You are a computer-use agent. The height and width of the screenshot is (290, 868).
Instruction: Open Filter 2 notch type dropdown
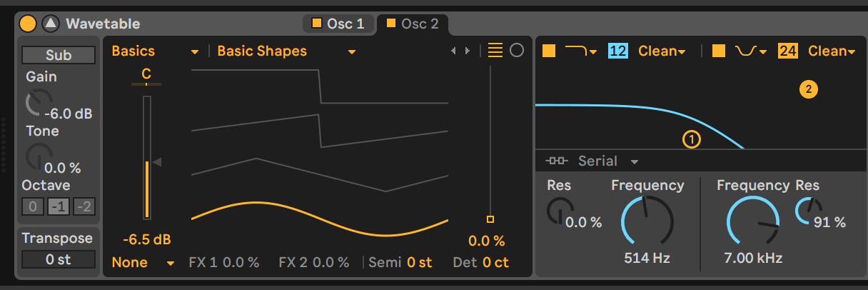coord(751,51)
